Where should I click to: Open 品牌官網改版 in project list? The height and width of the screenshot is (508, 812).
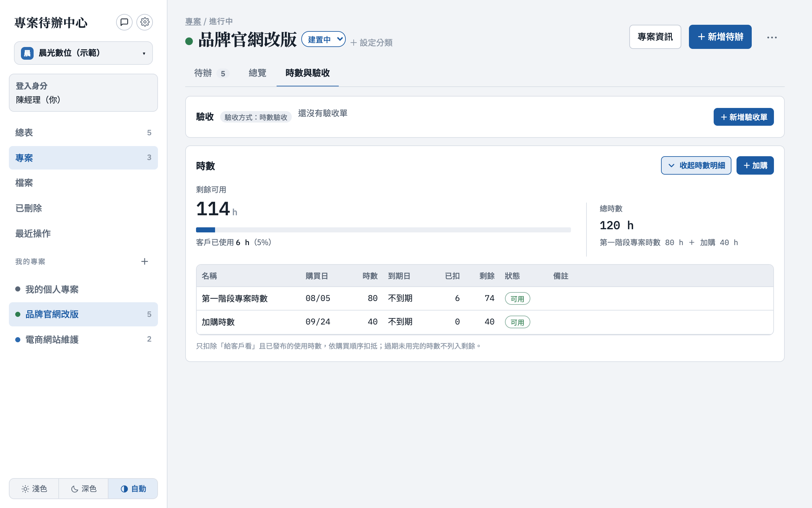(x=83, y=314)
